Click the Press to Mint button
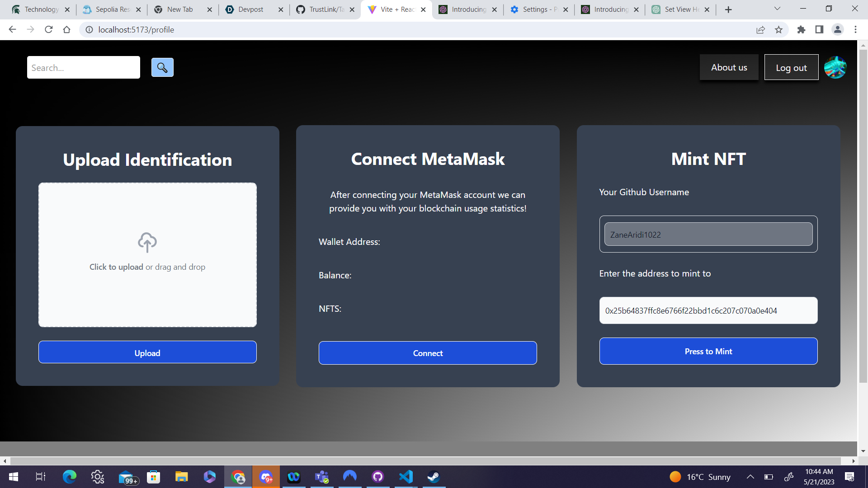Viewport: 868px width, 488px height. (x=708, y=351)
